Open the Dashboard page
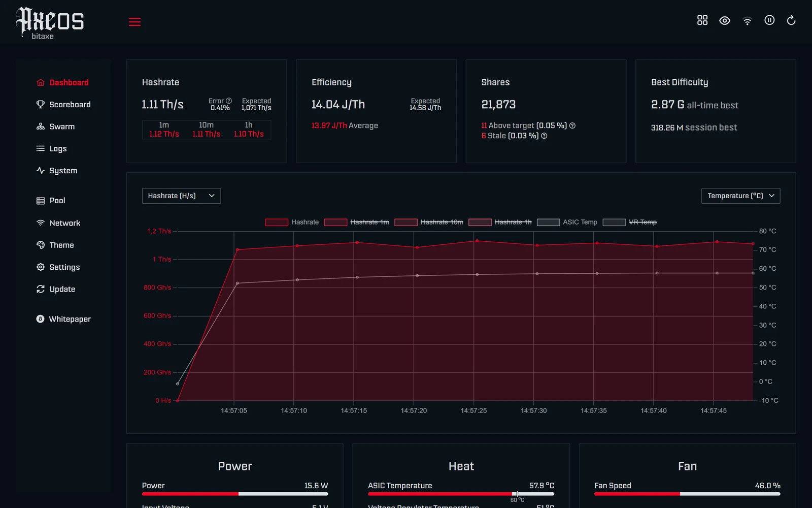Image resolution: width=812 pixels, height=508 pixels. tap(62, 82)
